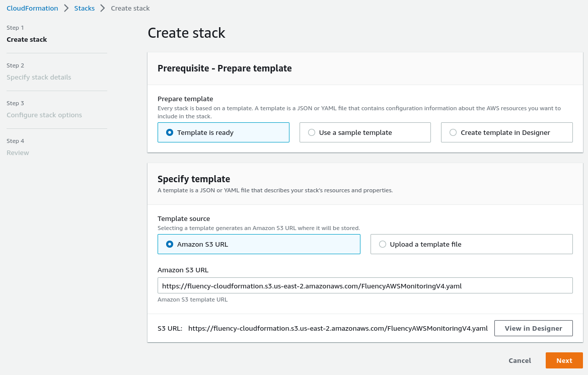Screen dimensions: 588x375
Task: Choose the 'Use a sample template' option
Action: (x=365, y=132)
